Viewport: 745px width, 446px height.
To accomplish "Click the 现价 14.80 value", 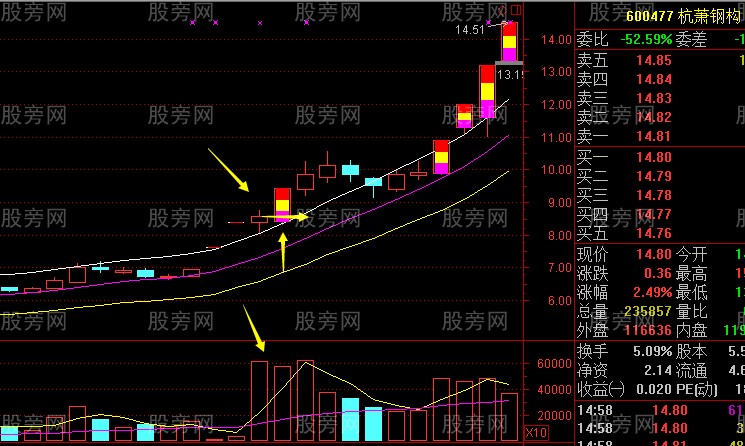I will point(654,254).
